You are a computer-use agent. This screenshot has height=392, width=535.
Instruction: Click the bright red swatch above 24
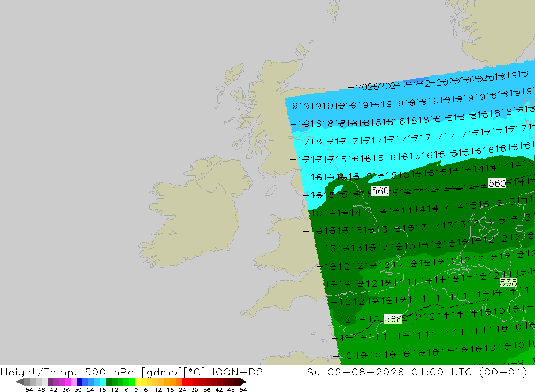[x=185, y=381]
